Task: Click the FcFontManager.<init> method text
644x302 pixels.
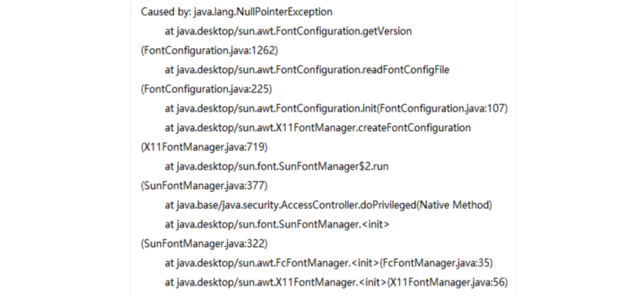Action: (x=328, y=263)
